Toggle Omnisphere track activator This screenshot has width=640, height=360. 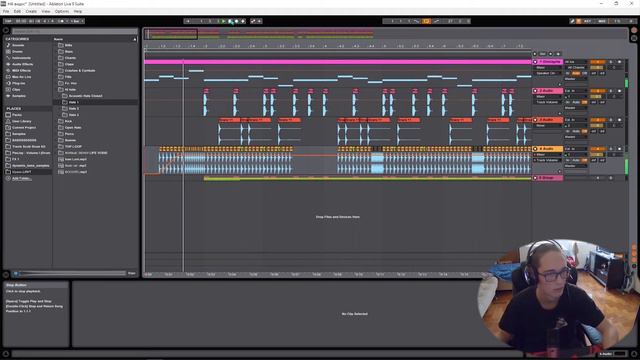point(597,62)
